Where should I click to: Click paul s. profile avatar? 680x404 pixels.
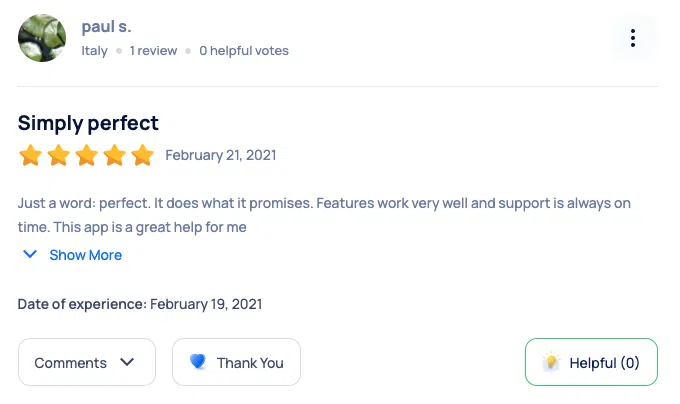(43, 38)
